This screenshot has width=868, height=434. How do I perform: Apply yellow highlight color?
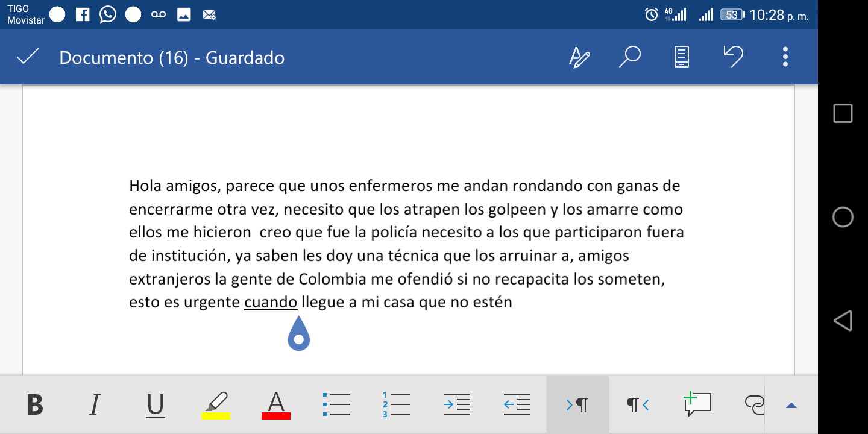[x=215, y=405]
